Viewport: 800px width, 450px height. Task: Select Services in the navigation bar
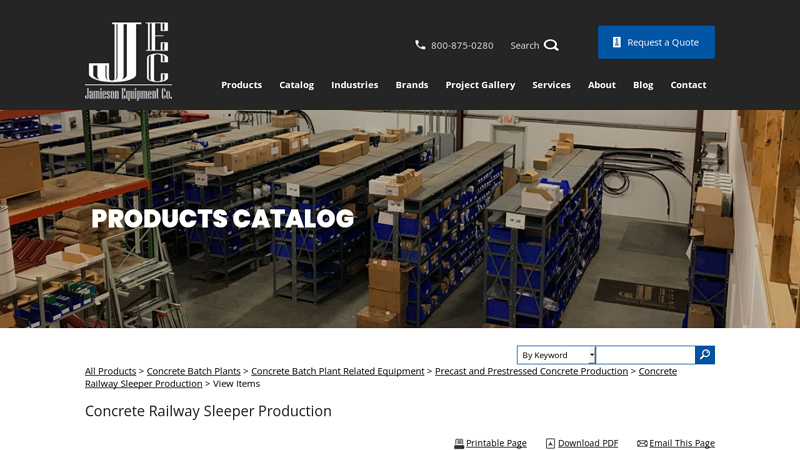[552, 85]
